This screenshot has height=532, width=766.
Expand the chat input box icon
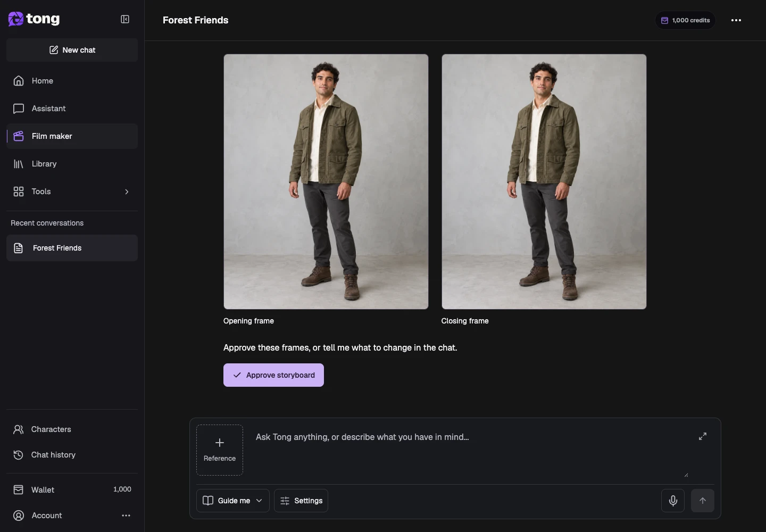[x=703, y=436]
